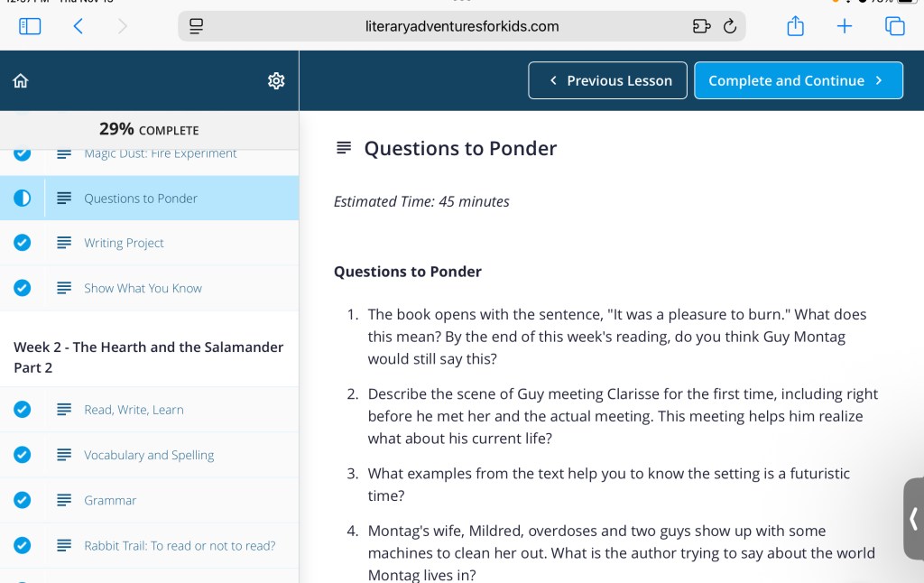Screen dimensions: 924x583
Task: Open the Safari share sheet
Action: [795, 26]
